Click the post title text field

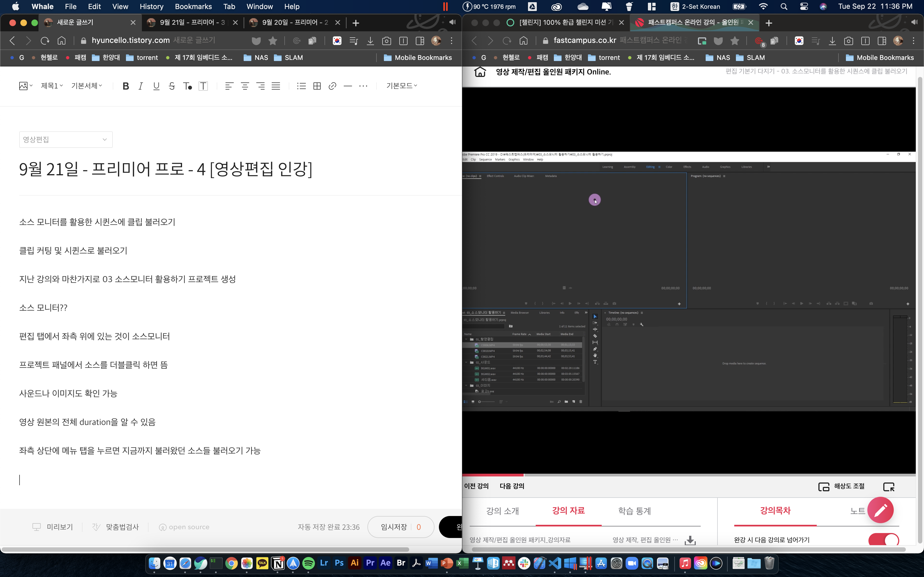click(166, 169)
